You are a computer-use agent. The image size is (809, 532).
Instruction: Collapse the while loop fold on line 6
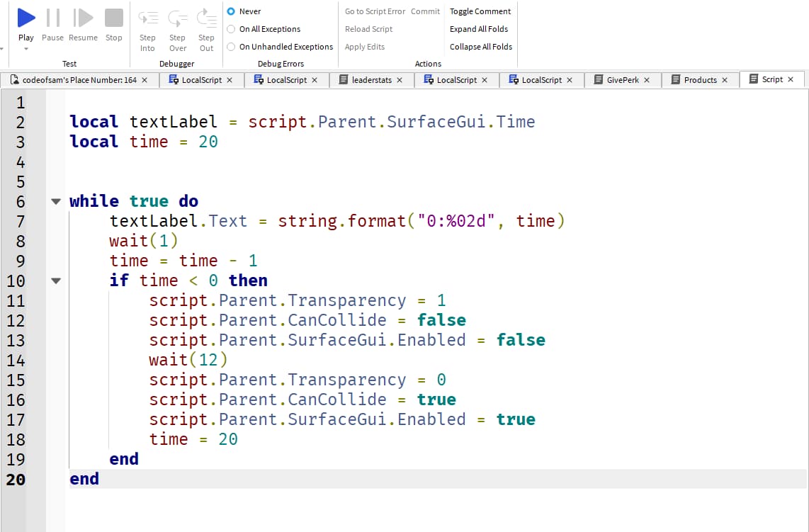[x=56, y=201]
